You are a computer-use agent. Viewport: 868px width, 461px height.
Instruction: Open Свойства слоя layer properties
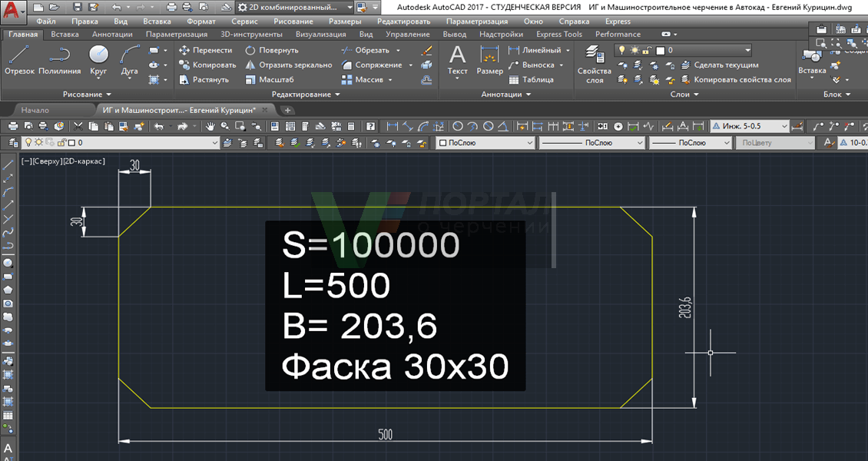594,65
